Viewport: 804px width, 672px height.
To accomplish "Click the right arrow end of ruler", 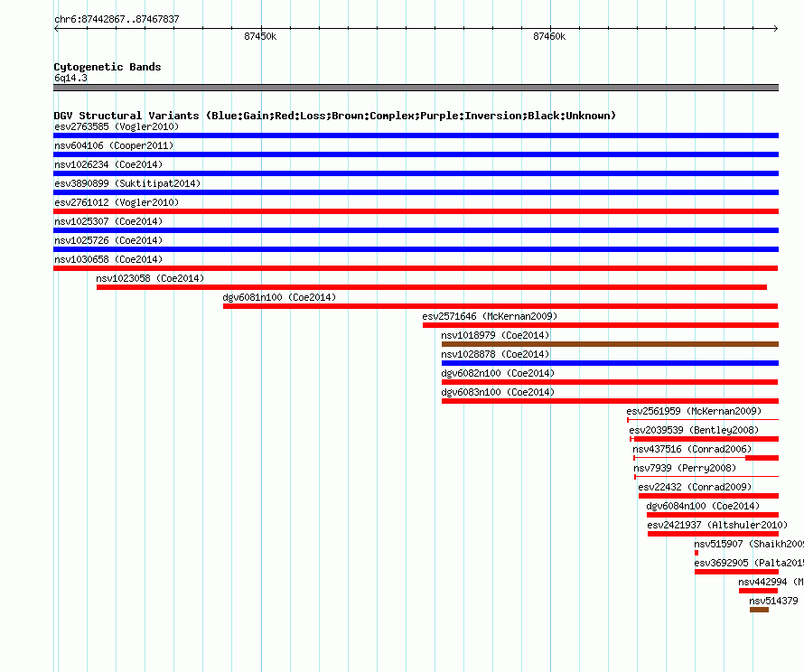I will pyautogui.click(x=776, y=29).
